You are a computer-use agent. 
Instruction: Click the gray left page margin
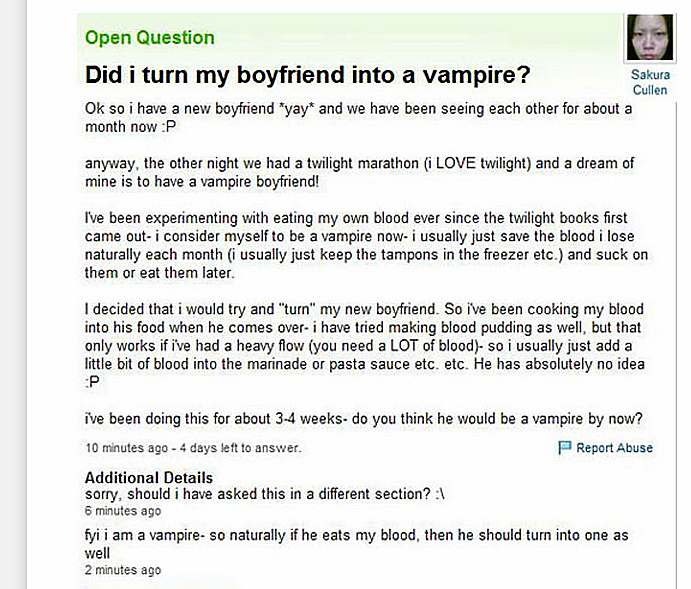pyautogui.click(x=13, y=294)
